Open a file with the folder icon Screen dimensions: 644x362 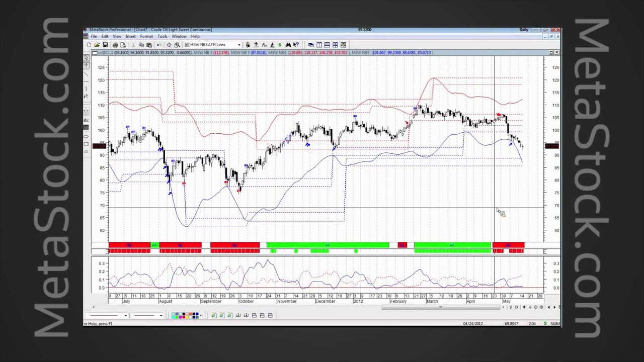point(97,45)
